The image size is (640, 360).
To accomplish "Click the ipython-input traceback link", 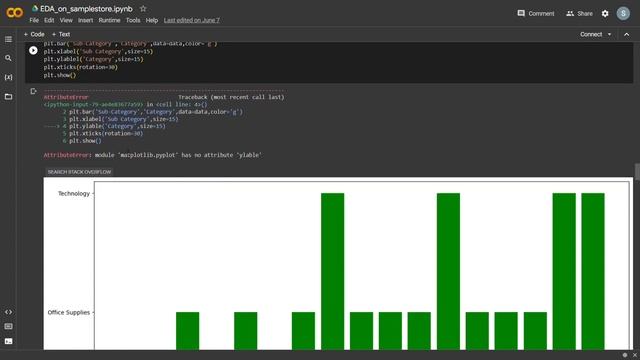I will click(x=93, y=104).
